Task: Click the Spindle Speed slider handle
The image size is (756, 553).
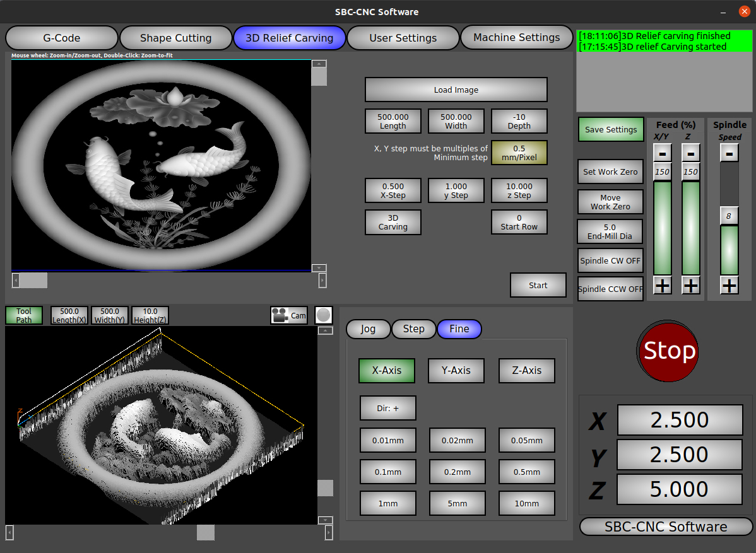Action: (729, 216)
